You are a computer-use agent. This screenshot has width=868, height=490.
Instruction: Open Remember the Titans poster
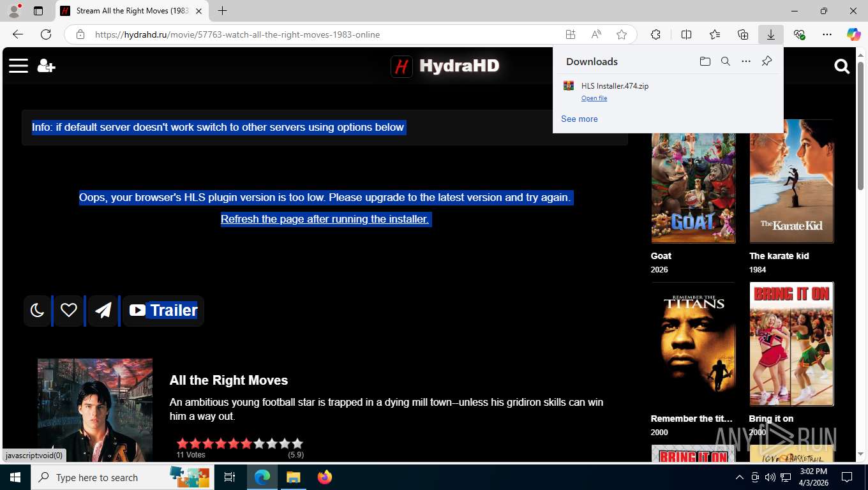coord(693,344)
